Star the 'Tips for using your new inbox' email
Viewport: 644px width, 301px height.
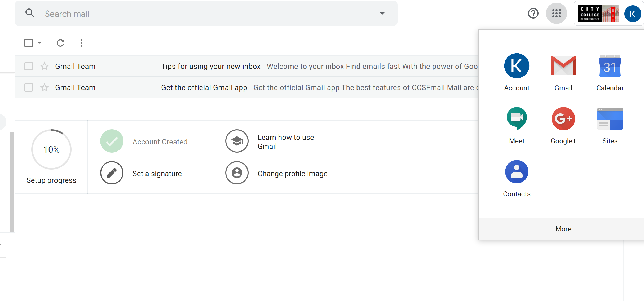coord(45,66)
